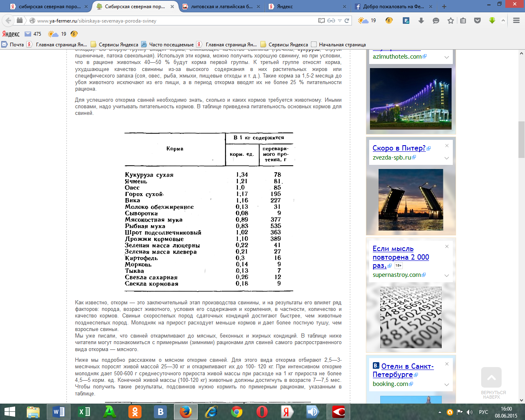Open the Windows Start button
Viewport: 525px width, 420px height.
(9, 411)
